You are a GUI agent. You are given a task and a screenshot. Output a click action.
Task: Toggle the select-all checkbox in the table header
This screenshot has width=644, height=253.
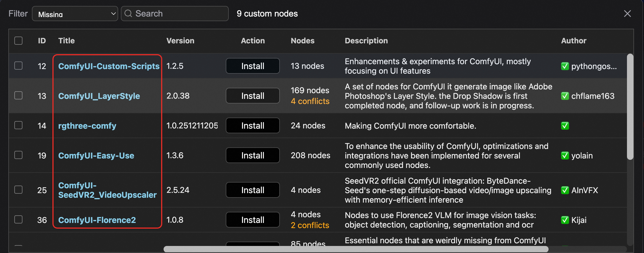pos(18,41)
